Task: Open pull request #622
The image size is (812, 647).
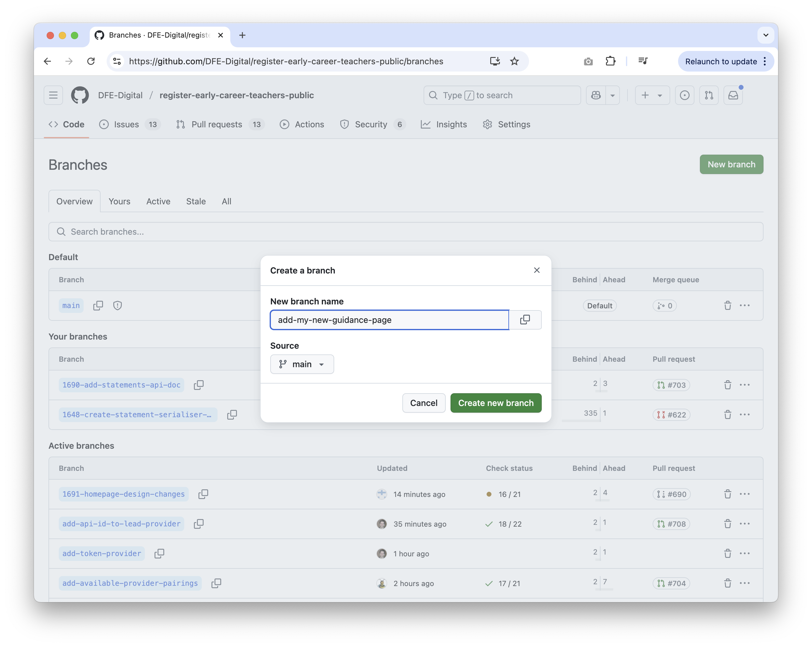Action: [671, 414]
